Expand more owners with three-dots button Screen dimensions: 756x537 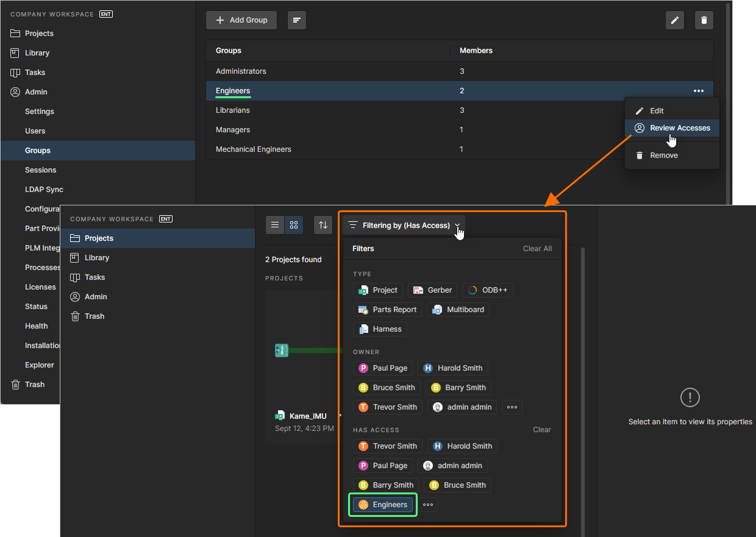[512, 407]
